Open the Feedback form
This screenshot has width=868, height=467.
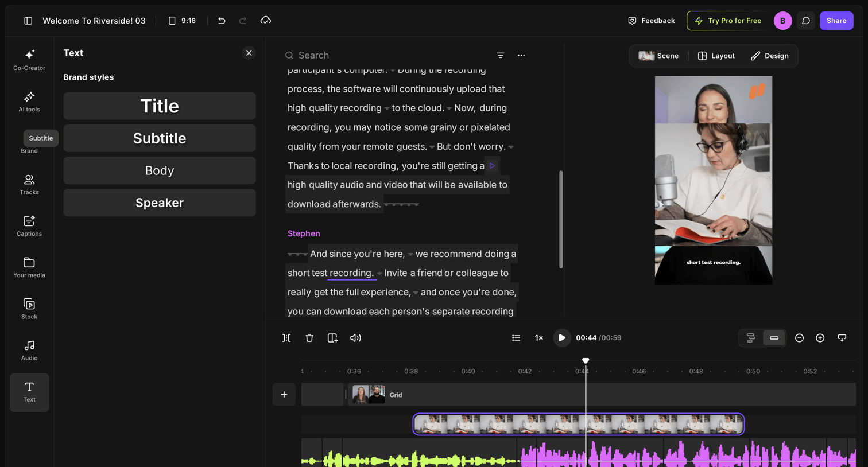[651, 21]
